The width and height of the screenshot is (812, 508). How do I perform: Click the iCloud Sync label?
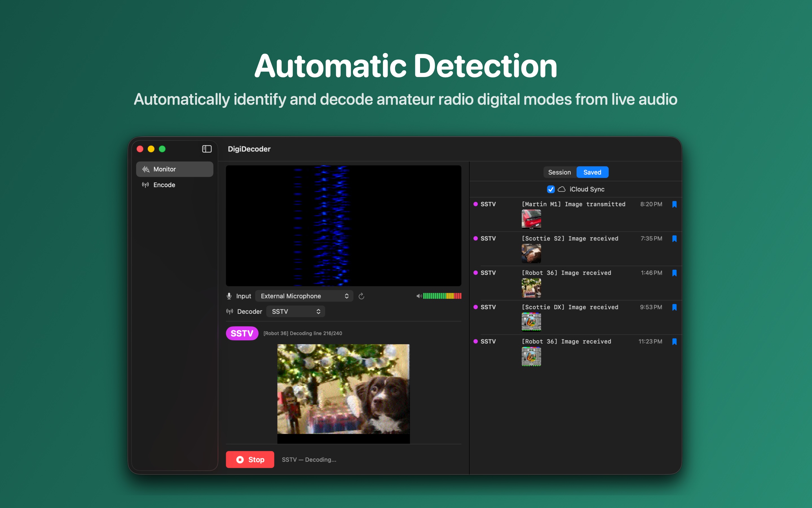587,189
